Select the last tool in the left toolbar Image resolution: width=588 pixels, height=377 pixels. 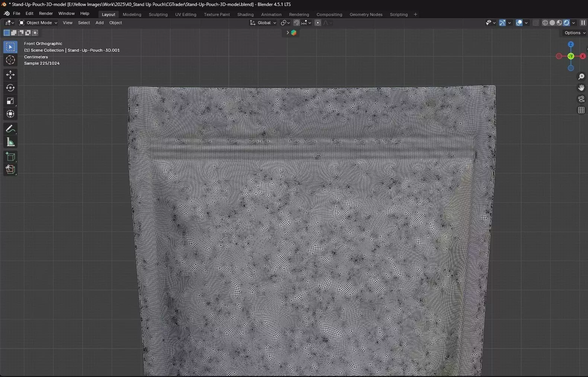point(10,170)
